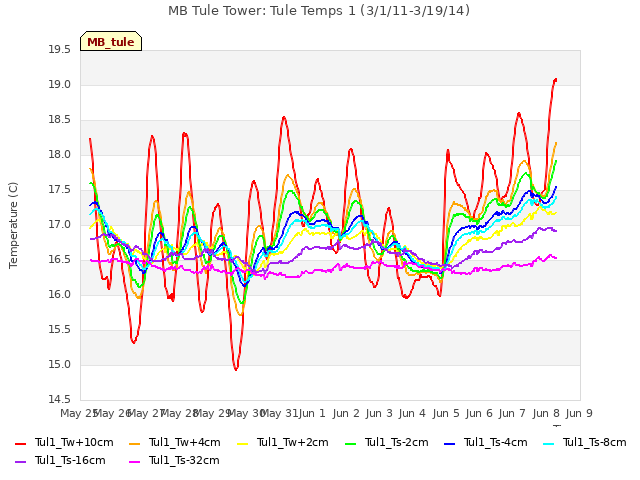Select the Tul1_Ts-32cm legend label
640x480 pixels.
pyautogui.click(x=184, y=460)
